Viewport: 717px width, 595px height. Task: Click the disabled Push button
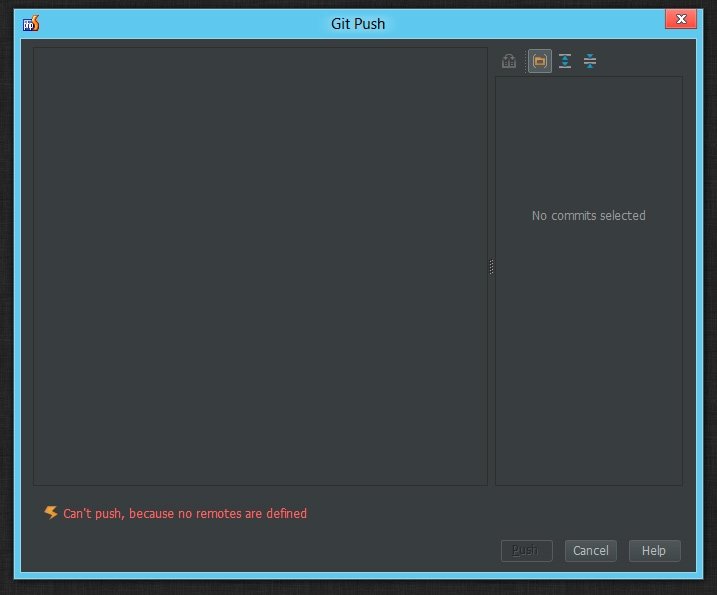tap(526, 550)
